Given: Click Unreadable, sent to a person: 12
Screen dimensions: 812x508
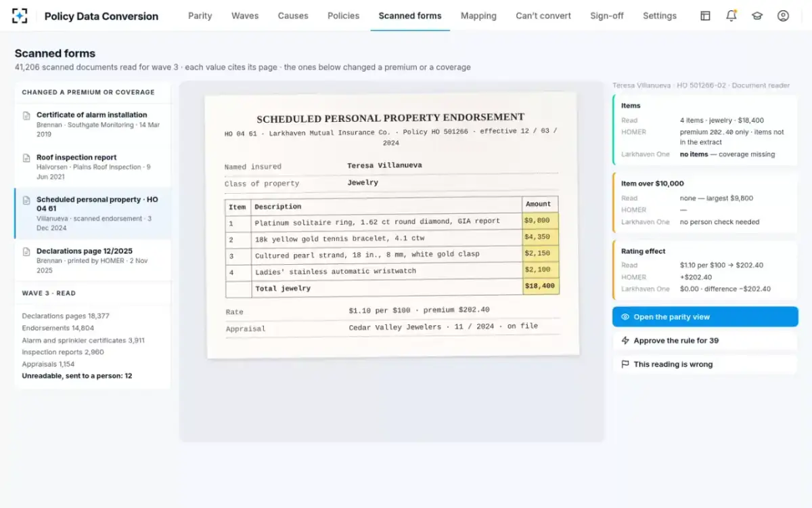Looking at the screenshot, I should (77, 376).
